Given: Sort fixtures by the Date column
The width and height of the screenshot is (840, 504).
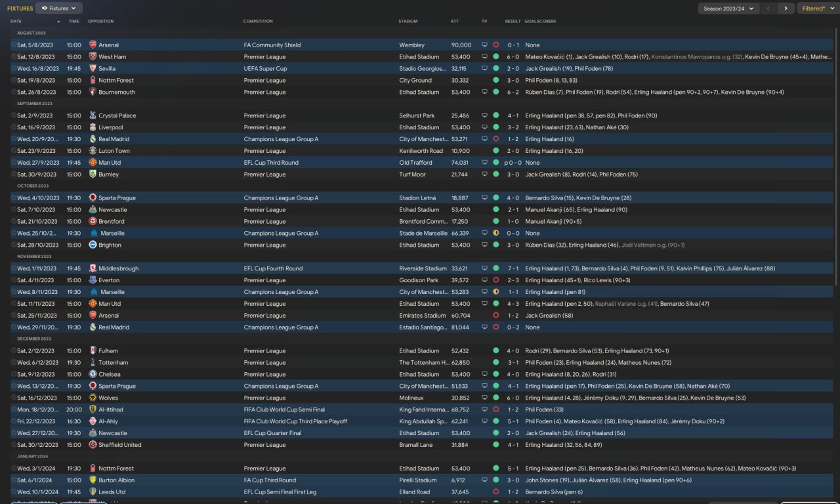Looking at the screenshot, I should tap(16, 21).
